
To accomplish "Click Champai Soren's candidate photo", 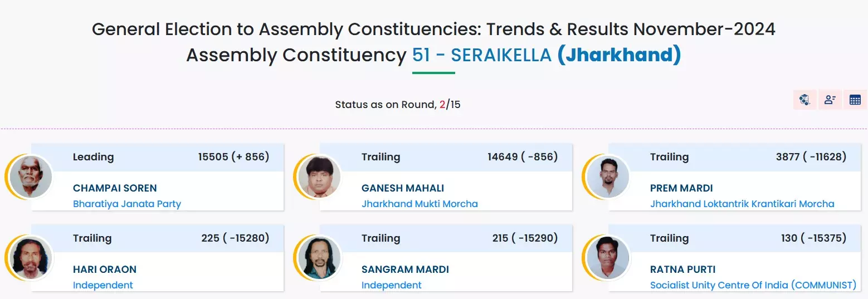I will [31, 177].
